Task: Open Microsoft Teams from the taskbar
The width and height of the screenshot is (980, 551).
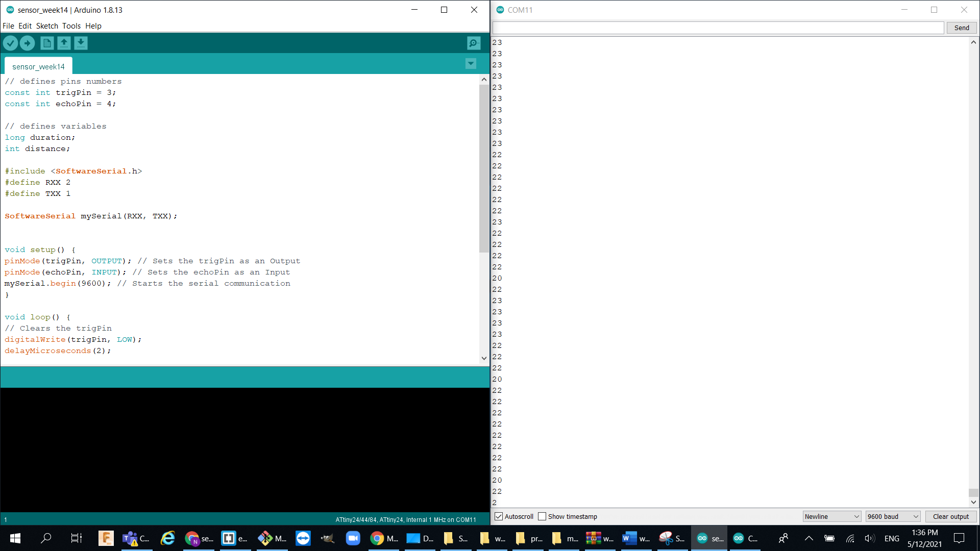Action: pos(135,538)
